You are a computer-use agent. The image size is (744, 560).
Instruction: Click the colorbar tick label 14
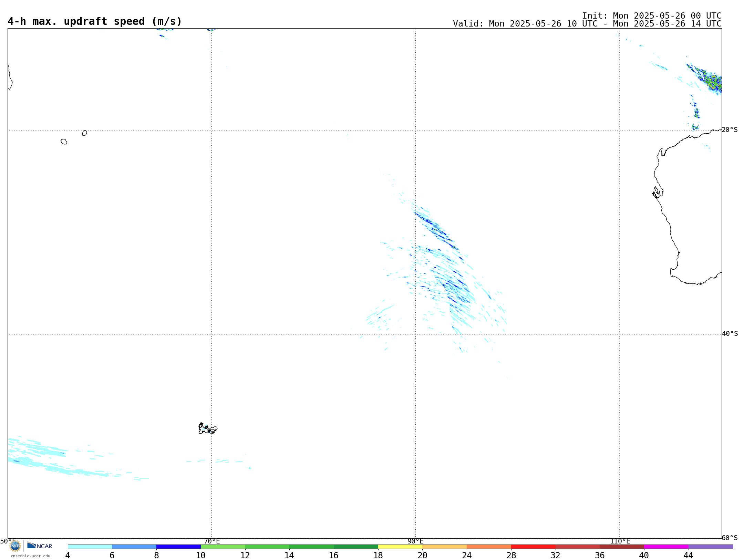coord(289,556)
